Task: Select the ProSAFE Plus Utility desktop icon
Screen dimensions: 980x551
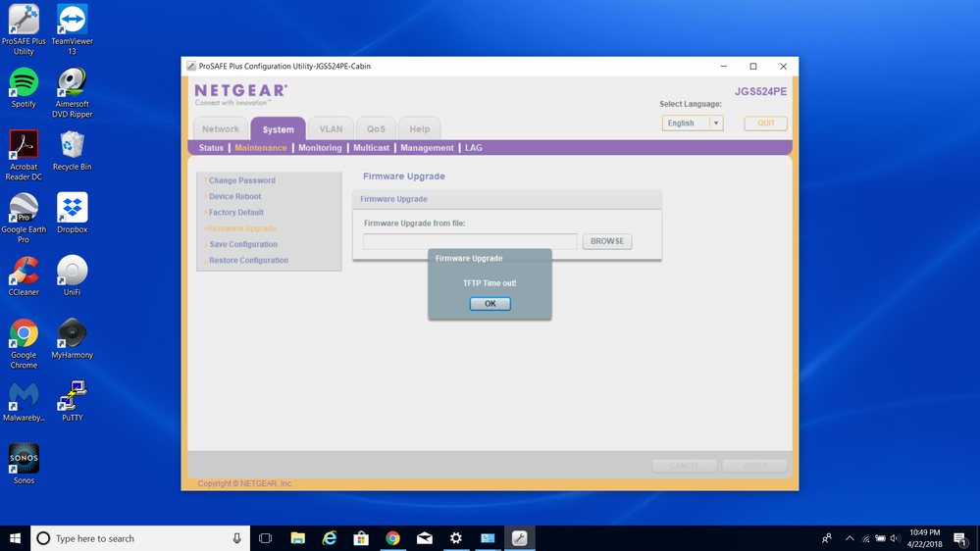Action: (x=24, y=29)
